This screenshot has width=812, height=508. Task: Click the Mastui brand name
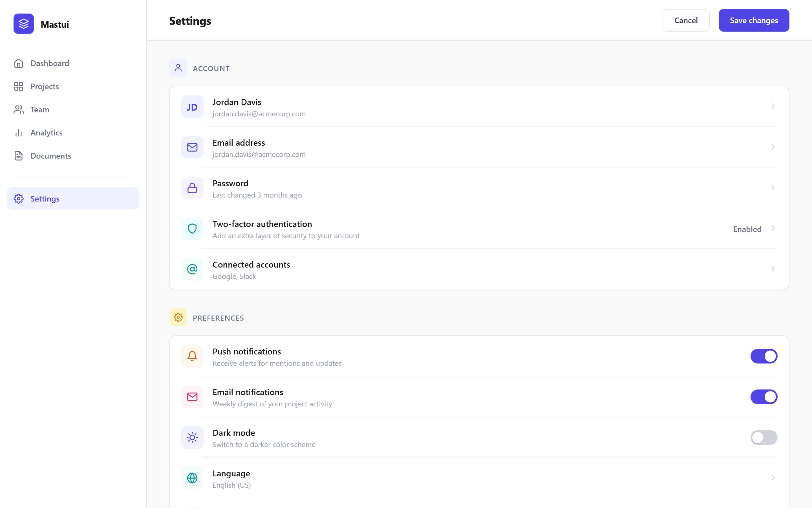pyautogui.click(x=55, y=24)
